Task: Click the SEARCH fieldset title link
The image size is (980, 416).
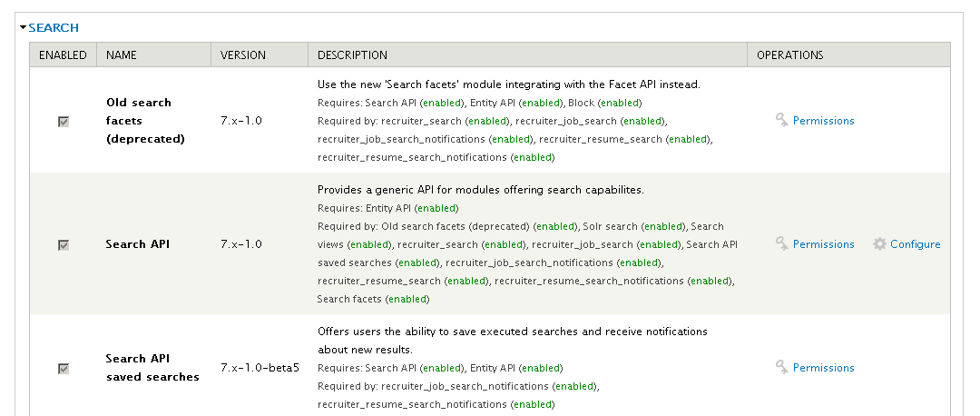Action: [x=54, y=28]
